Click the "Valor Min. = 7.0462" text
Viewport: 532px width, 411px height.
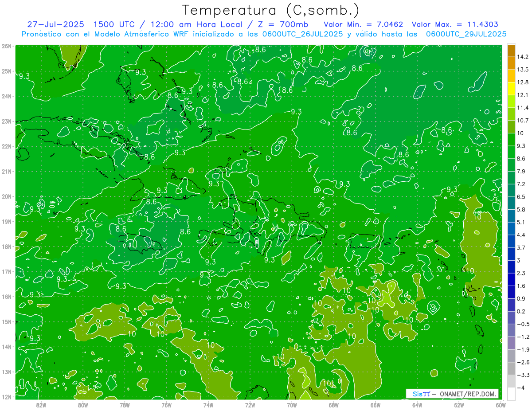coord(364,24)
